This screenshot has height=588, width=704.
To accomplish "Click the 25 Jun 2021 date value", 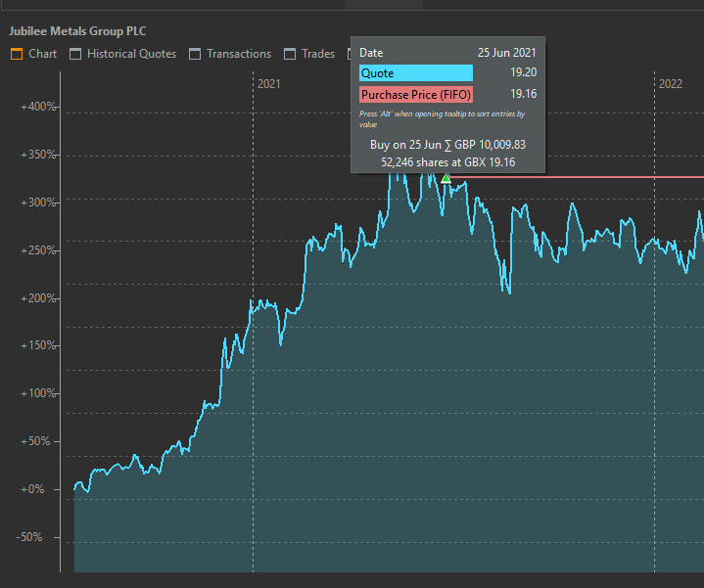I will [x=507, y=53].
